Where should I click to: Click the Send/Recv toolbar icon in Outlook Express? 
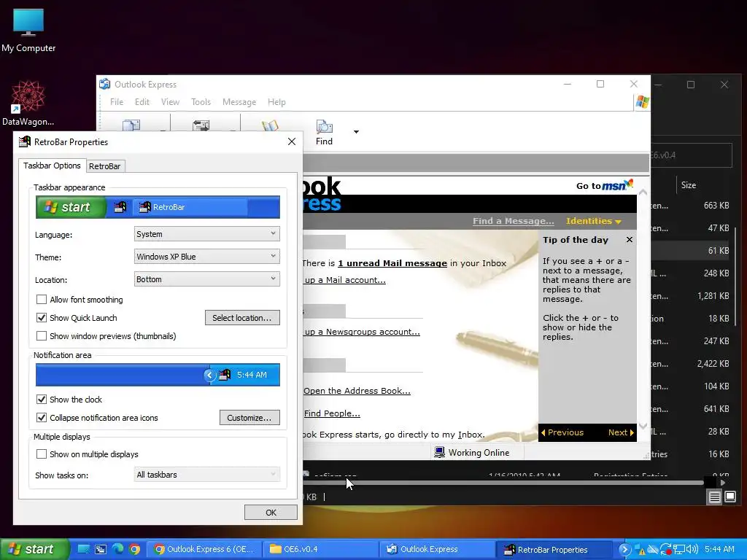coord(201,125)
